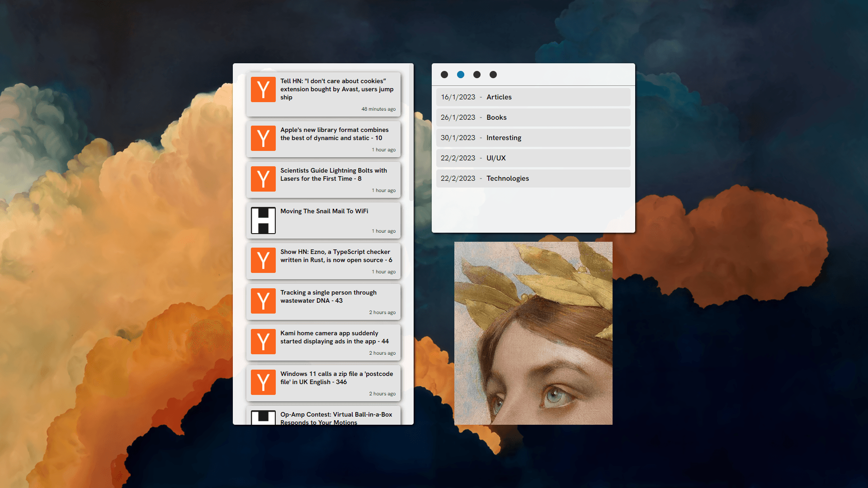Open the 16/1/2023 Articles section
The image size is (868, 488).
(x=533, y=97)
